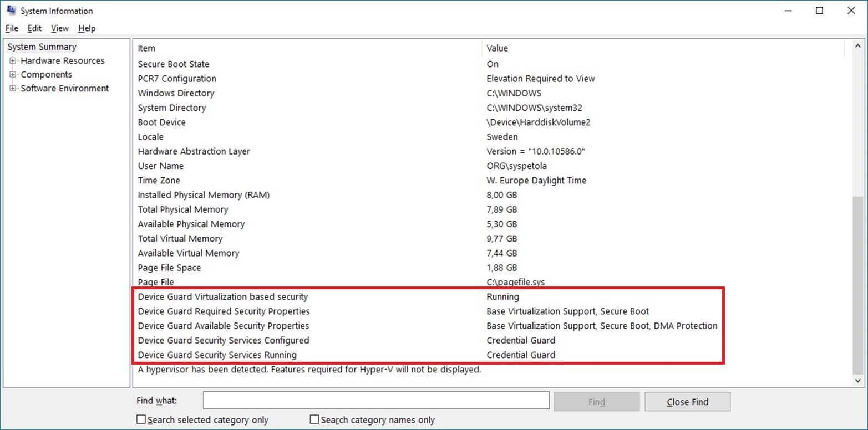This screenshot has height=430, width=868.
Task: Select the Boot Device row
Action: pos(488,122)
